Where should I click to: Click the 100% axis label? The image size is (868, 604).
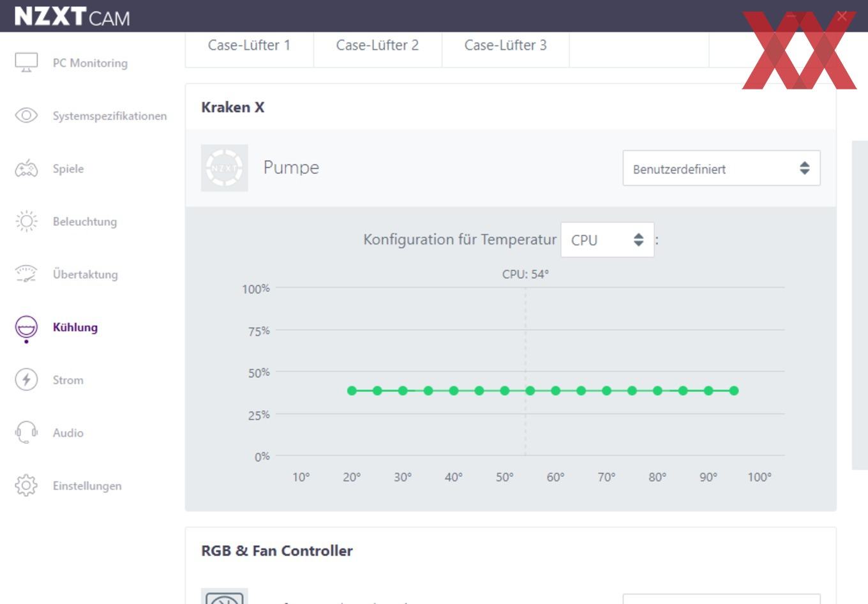click(x=256, y=289)
